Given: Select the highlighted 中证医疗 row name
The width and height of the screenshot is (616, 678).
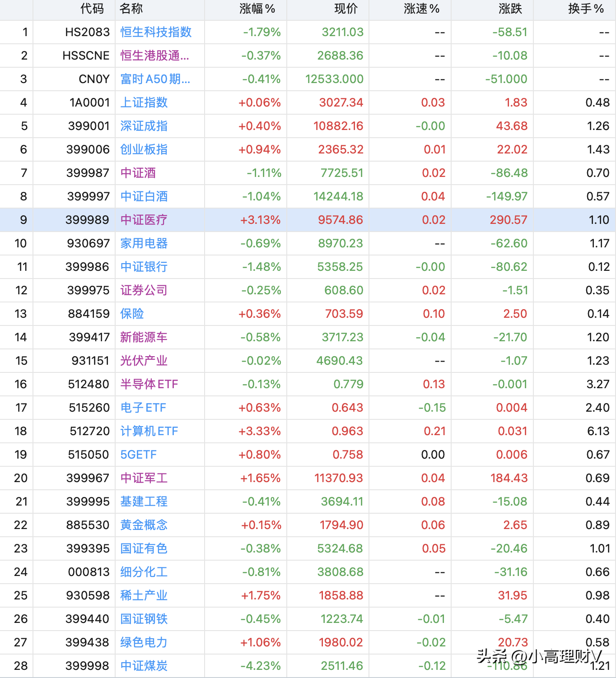Looking at the screenshot, I should point(144,220).
